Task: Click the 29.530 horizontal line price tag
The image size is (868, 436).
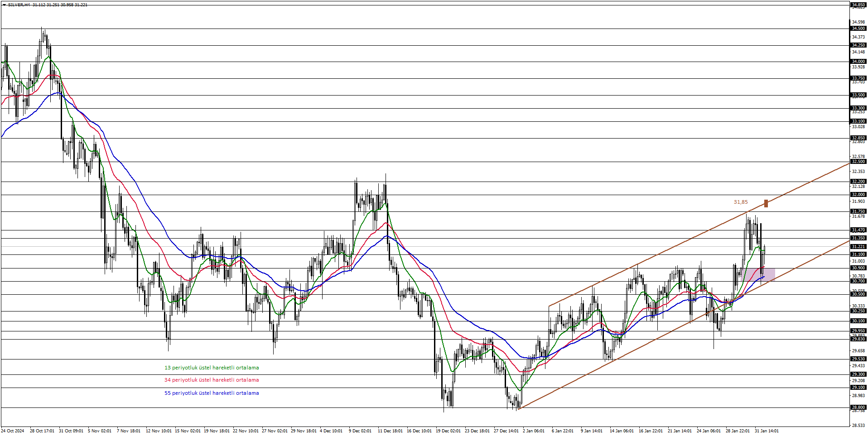Action: pyautogui.click(x=858, y=359)
